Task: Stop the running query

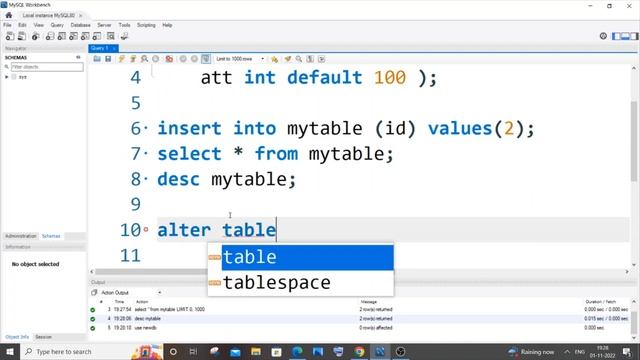Action: point(156,59)
